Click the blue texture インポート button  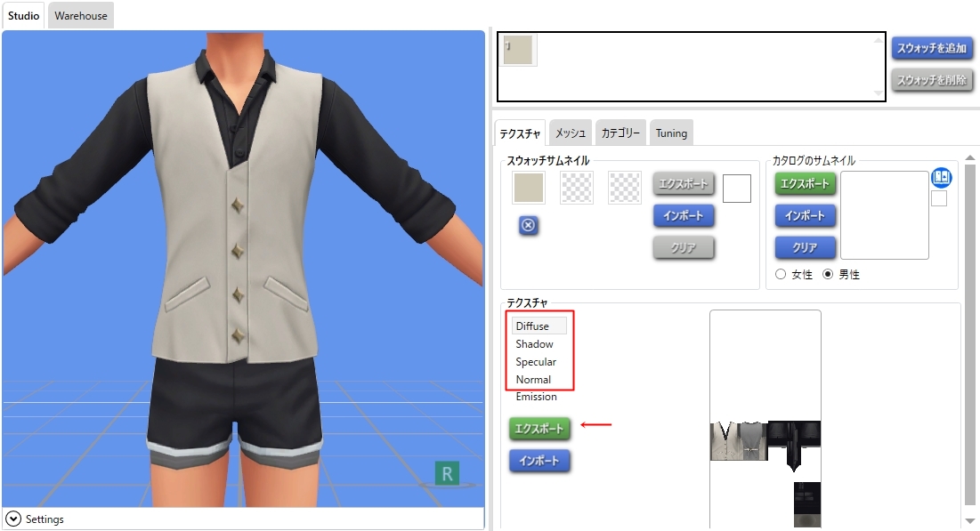pos(539,461)
